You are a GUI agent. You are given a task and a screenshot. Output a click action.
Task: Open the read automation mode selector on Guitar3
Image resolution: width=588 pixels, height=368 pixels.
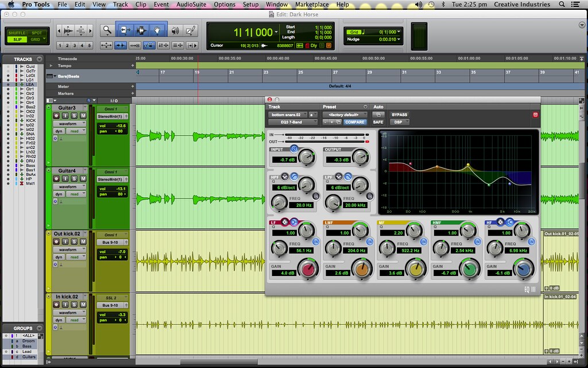[76, 131]
